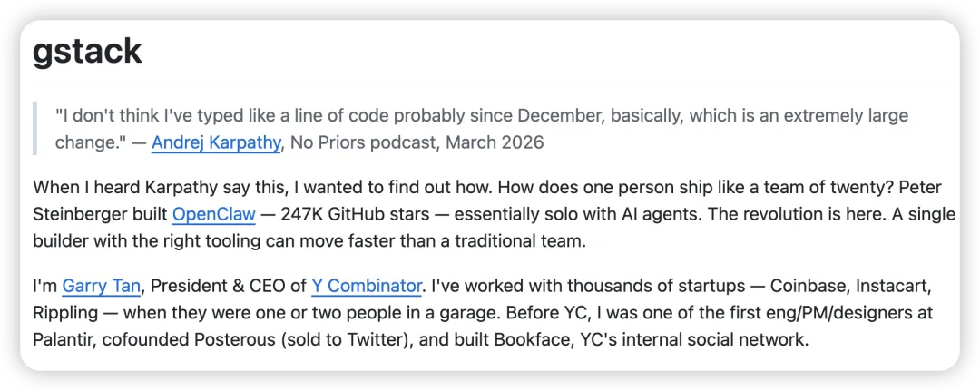
Task: Click the gstack heading
Action: (x=87, y=52)
